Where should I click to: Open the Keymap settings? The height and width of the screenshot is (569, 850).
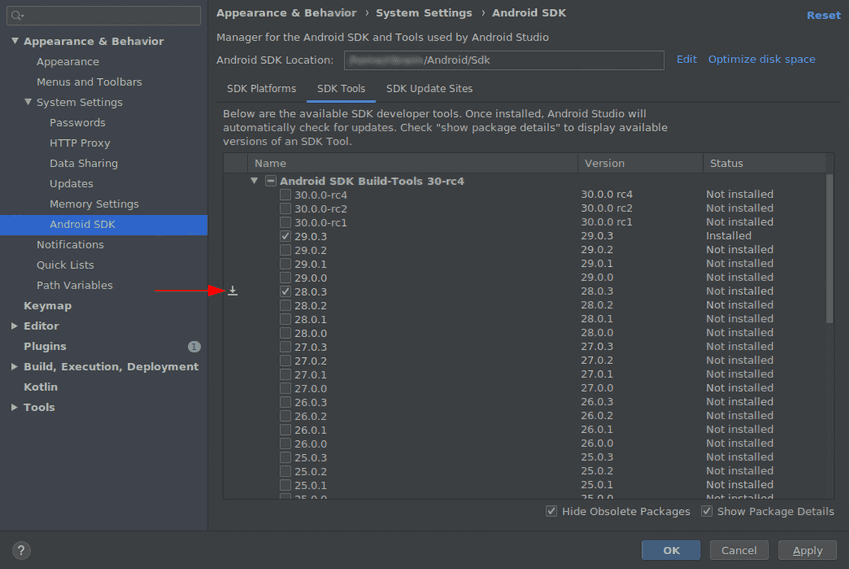48,306
